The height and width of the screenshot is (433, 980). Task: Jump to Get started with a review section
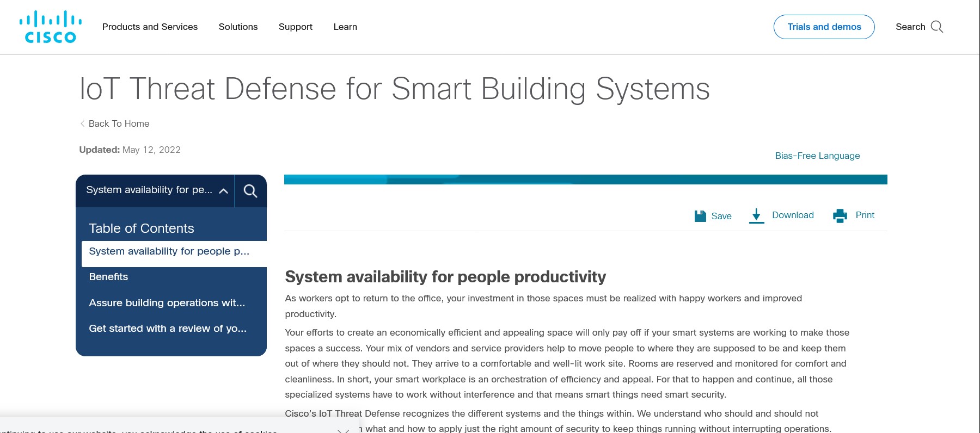168,329
